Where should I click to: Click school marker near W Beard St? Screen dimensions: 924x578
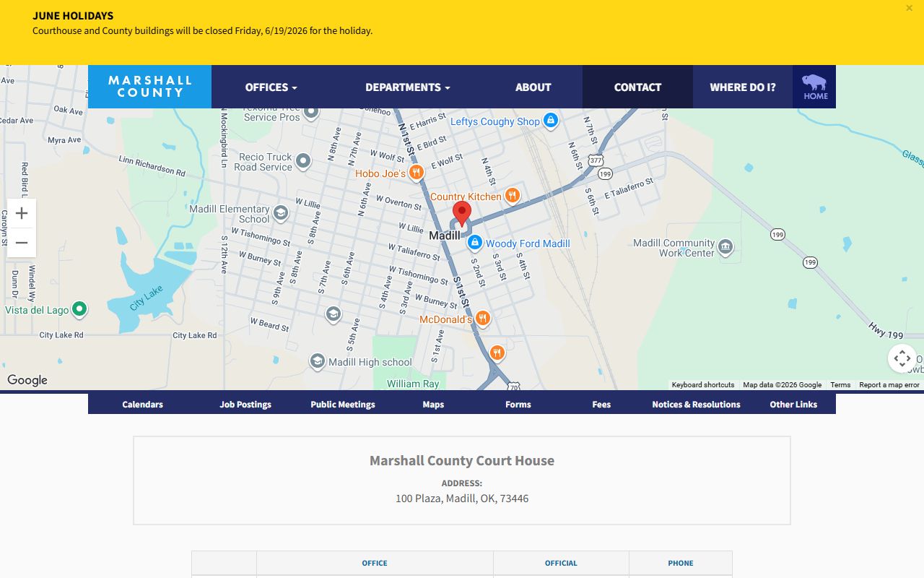point(333,314)
